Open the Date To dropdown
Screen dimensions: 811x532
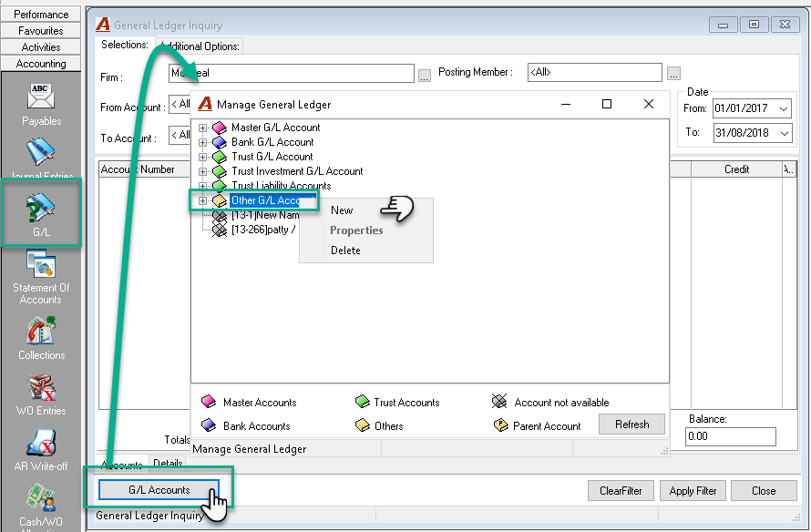point(784,133)
